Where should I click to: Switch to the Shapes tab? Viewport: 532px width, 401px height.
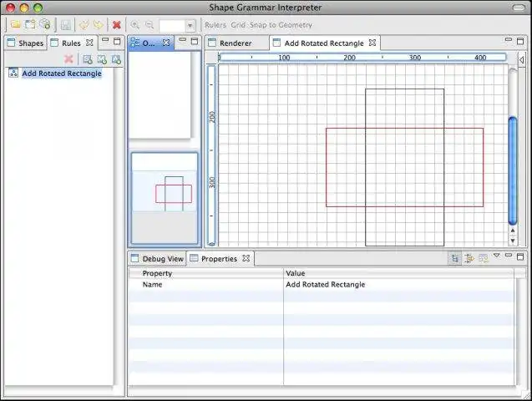26,43
